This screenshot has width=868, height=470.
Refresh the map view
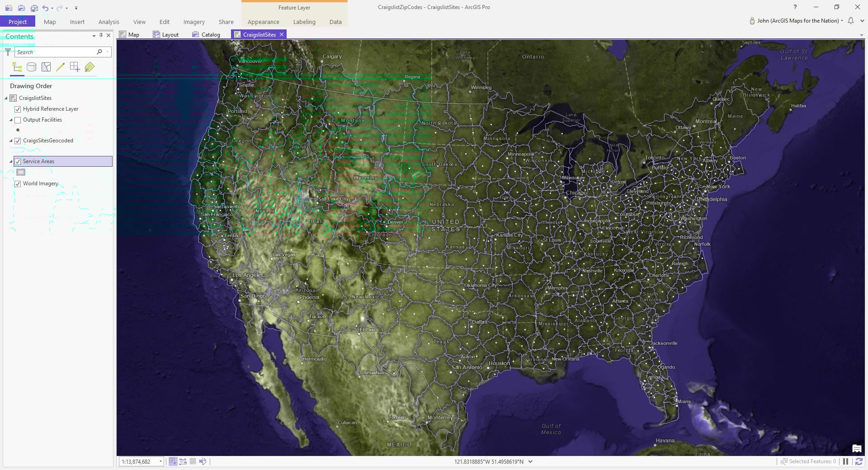[859, 461]
